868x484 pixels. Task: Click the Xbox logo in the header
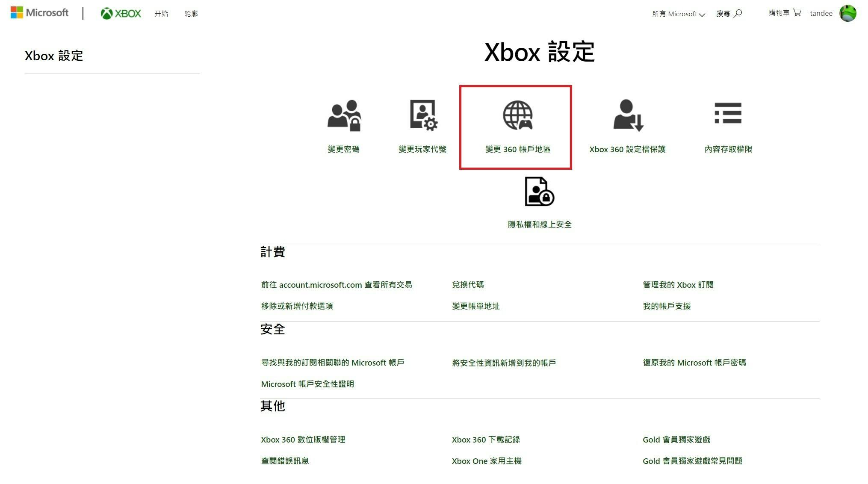tap(121, 14)
